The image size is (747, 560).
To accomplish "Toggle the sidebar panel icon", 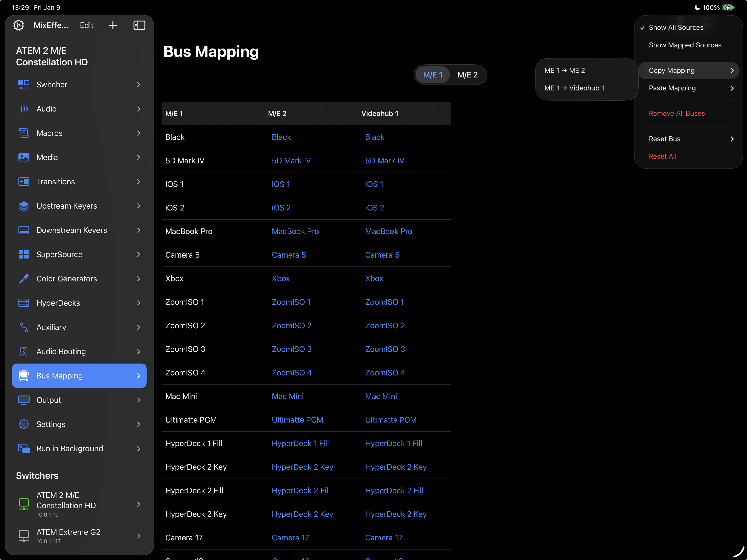I will click(x=139, y=25).
